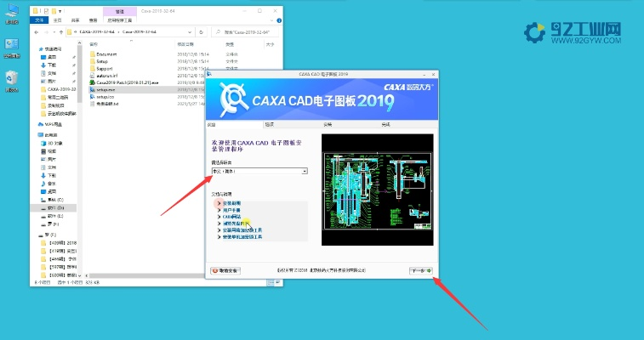Image resolution: width=644 pixels, height=340 pixels.
Task: Open the Control Panel desktop icon
Action: [x=12, y=48]
